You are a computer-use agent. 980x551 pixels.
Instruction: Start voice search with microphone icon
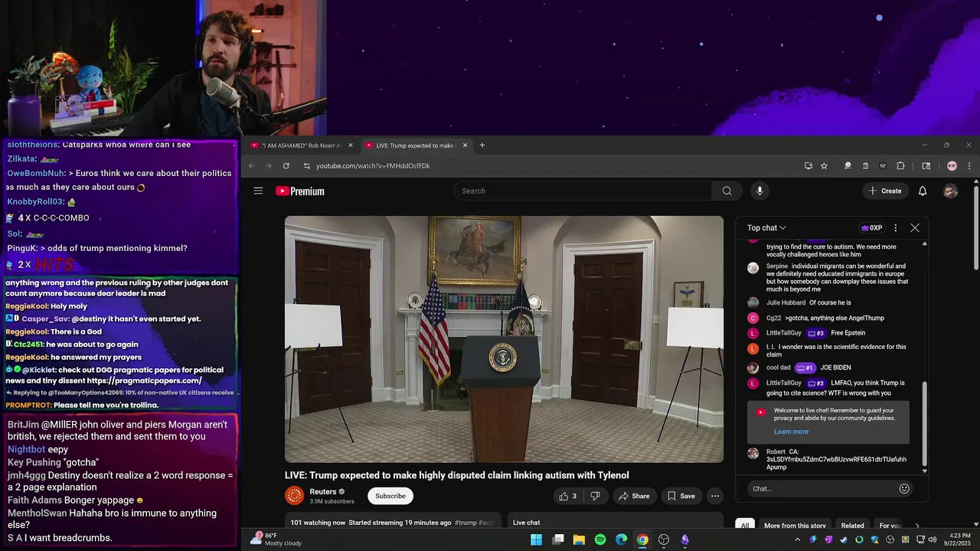click(759, 191)
